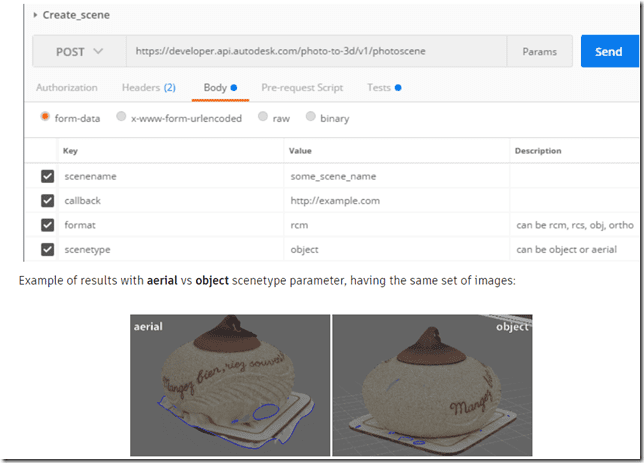Image resolution: width=644 pixels, height=463 pixels.
Task: Select the Body tab
Action: [x=216, y=88]
